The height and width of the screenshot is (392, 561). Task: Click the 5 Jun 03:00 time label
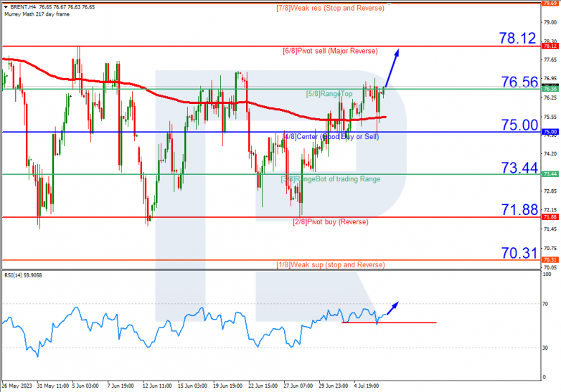pos(85,386)
